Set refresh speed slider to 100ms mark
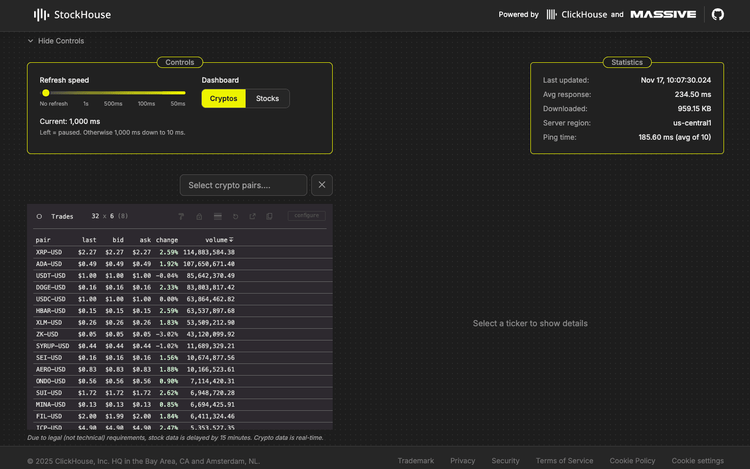This screenshot has width=750, height=469. coord(146,93)
